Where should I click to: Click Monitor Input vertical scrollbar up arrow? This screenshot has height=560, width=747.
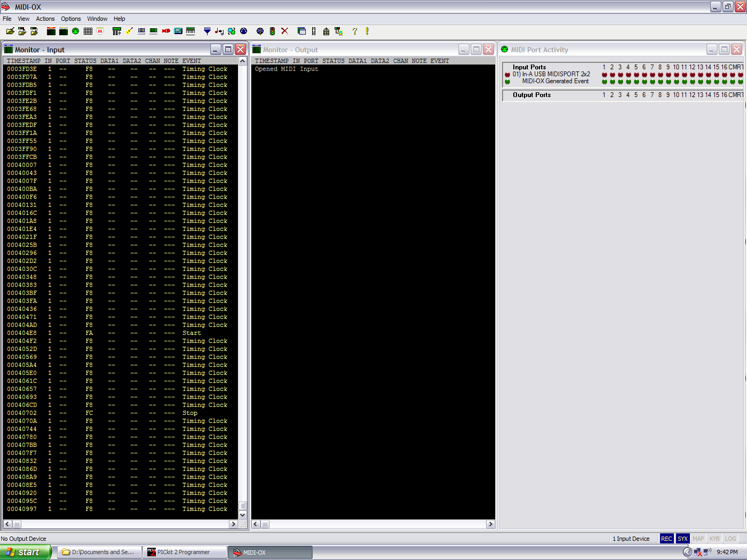243,61
